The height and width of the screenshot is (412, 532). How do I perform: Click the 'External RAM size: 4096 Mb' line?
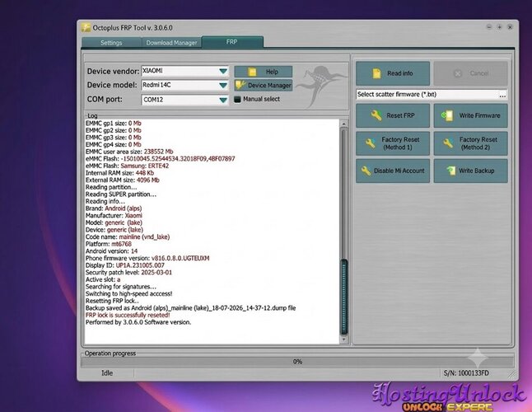(122, 180)
